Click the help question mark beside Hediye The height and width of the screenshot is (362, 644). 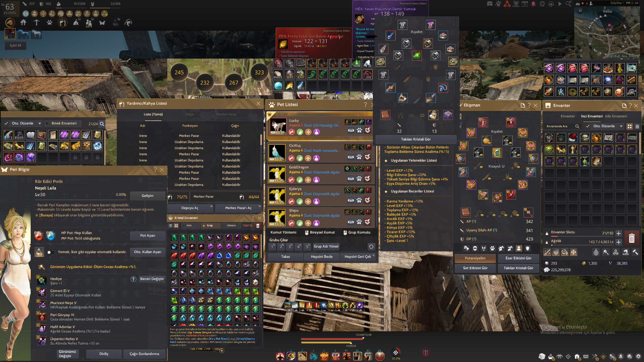coord(133,279)
